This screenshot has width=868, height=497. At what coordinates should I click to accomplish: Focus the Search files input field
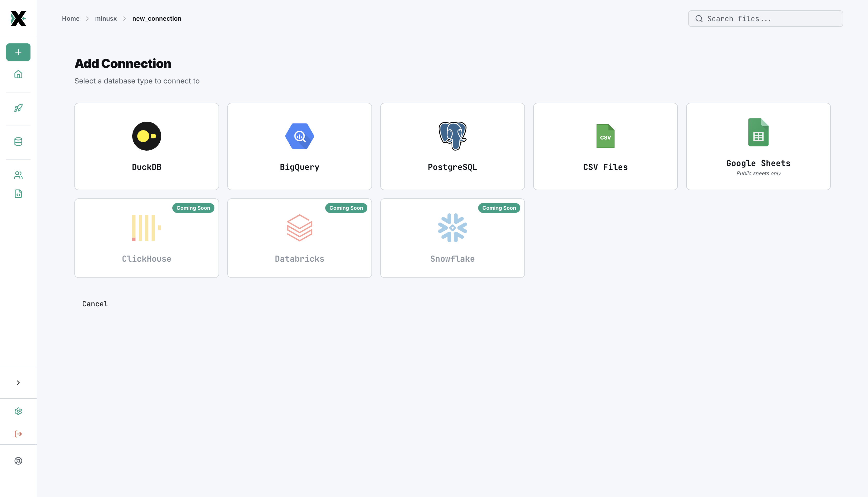766,19
